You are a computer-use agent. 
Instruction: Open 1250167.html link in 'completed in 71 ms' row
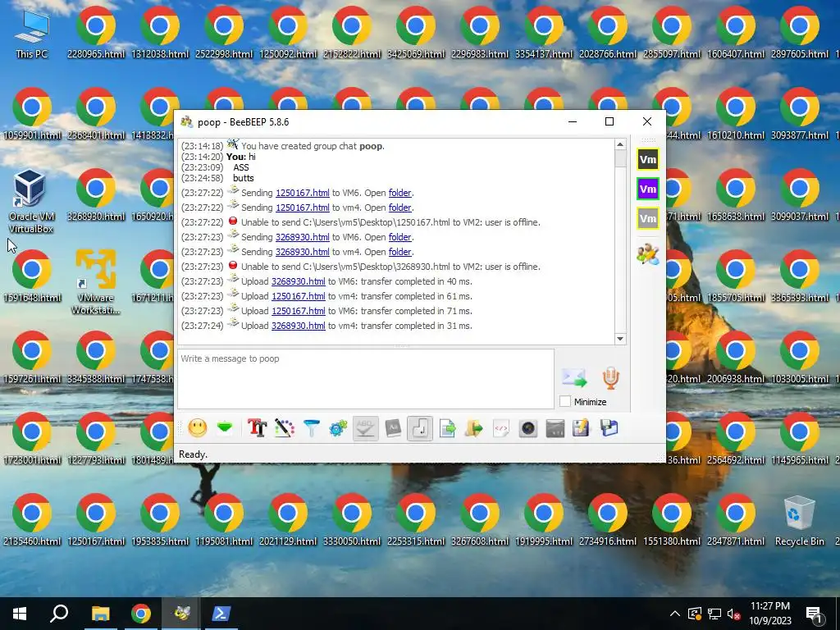click(299, 311)
